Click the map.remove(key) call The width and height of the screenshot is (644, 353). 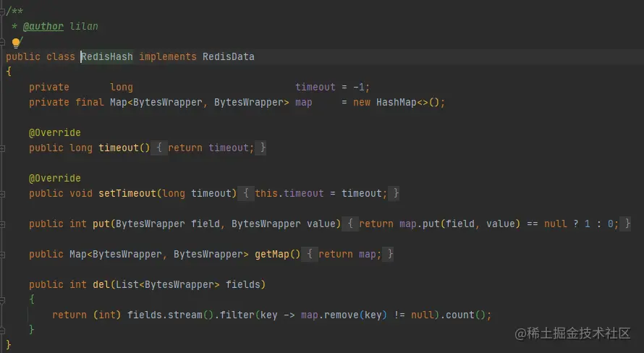coord(344,315)
